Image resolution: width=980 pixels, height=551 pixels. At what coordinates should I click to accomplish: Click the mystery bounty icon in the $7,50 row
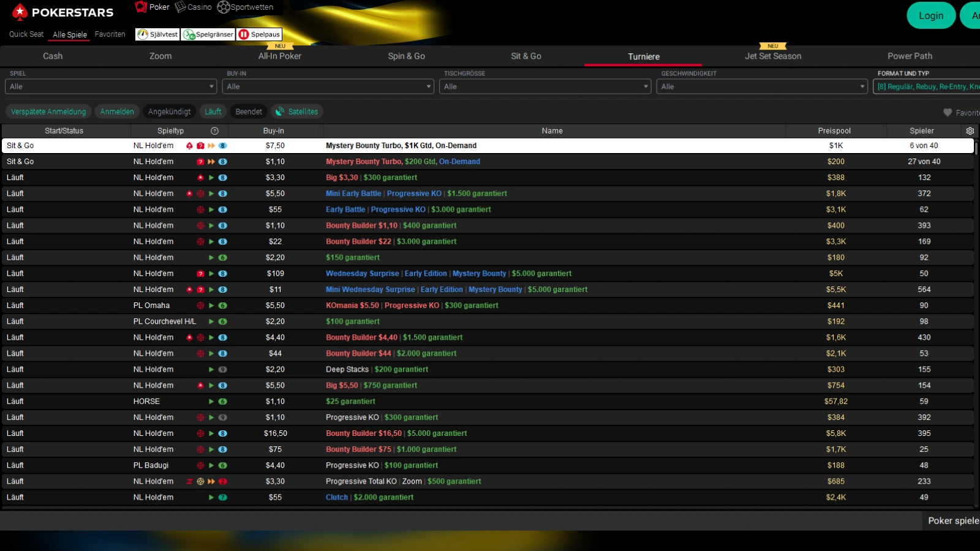200,146
